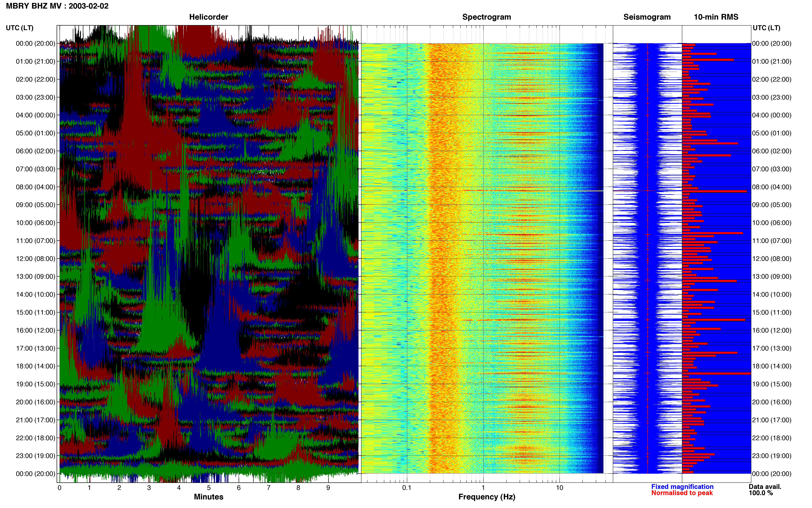Click left time label '05:00 (01:00)'

coord(36,133)
